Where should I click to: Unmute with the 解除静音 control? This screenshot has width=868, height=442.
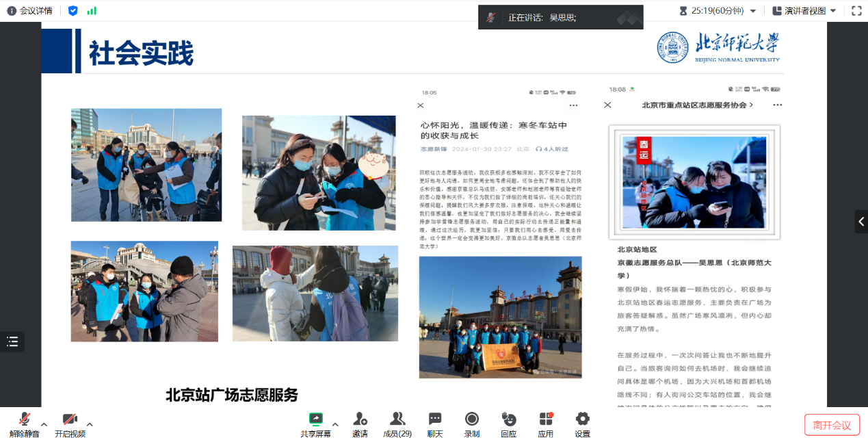25,423
